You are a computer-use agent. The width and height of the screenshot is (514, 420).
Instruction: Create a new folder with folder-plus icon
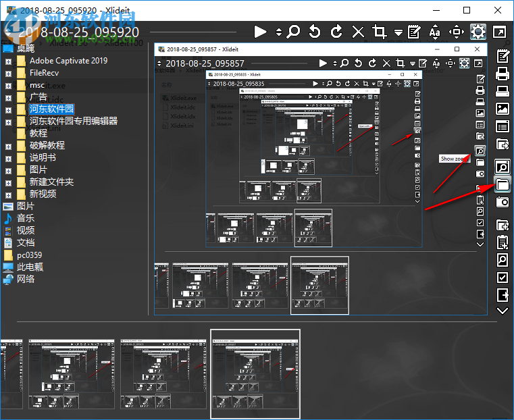[503, 225]
